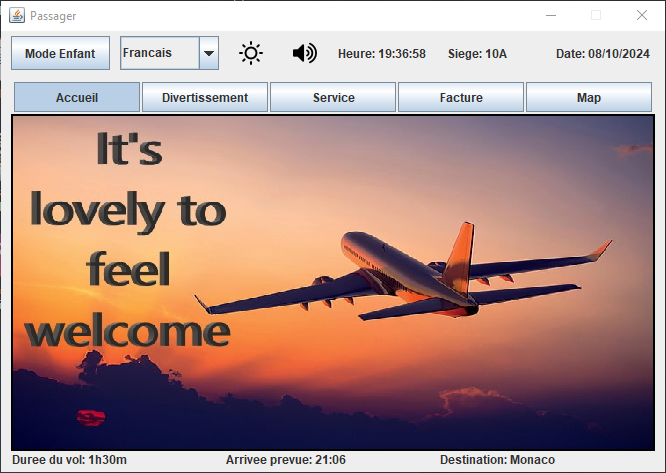Open the Divertissement tab

point(205,97)
